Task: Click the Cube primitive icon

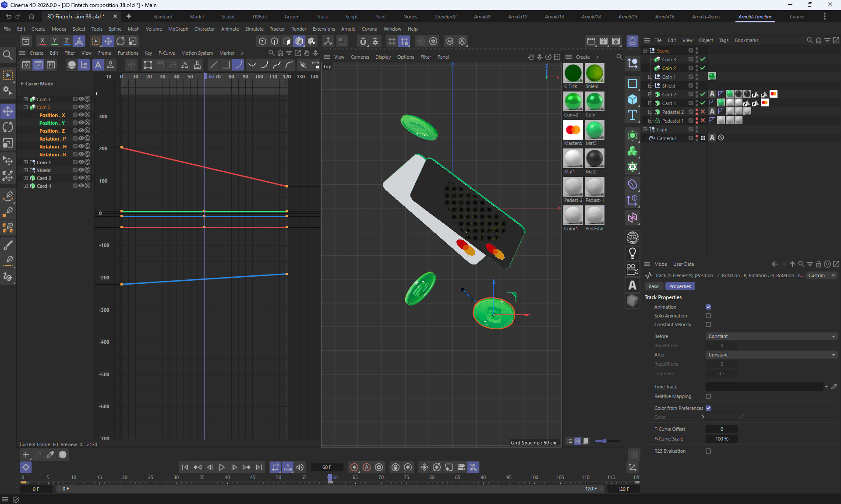Action: (x=632, y=99)
